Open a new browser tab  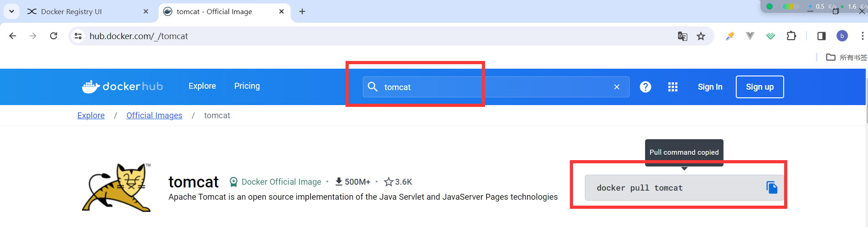point(302,11)
